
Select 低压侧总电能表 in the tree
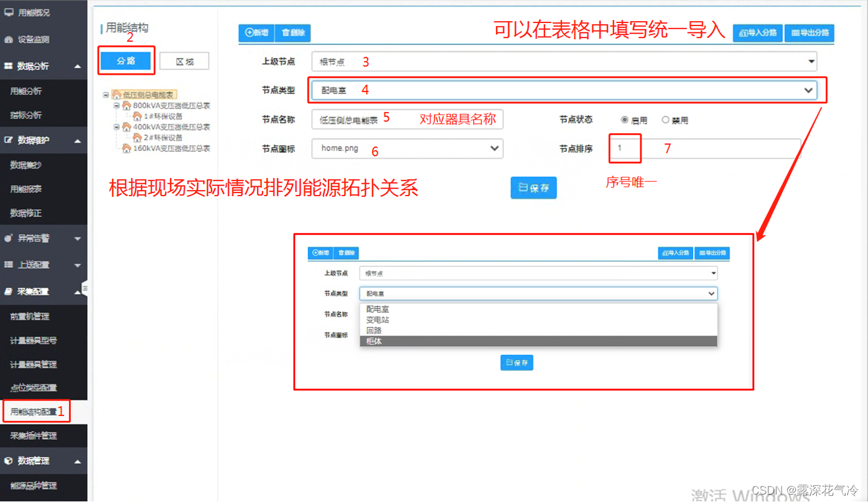coord(149,95)
